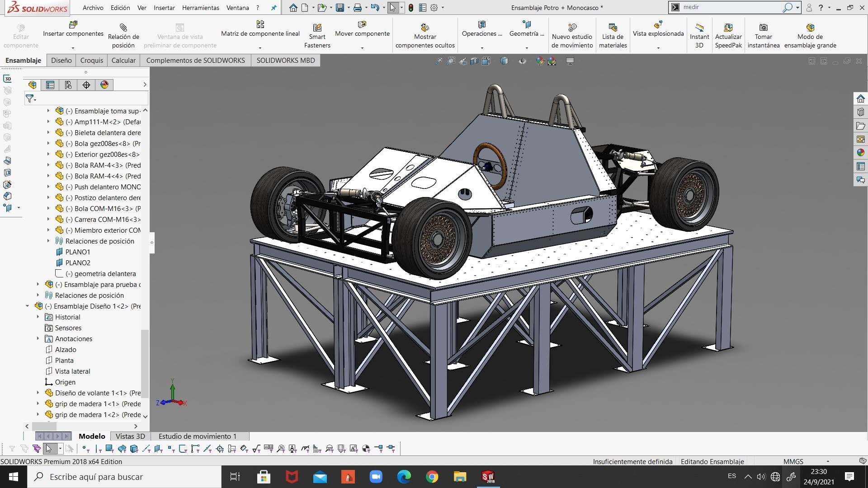Toggle Filter Solid Bodies selection filter

pyautogui.click(x=134, y=448)
